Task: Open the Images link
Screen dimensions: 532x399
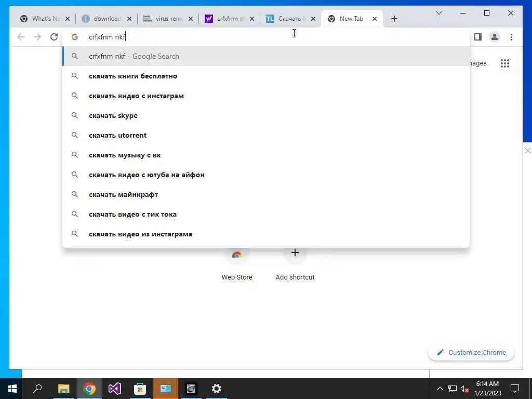Action: point(478,63)
